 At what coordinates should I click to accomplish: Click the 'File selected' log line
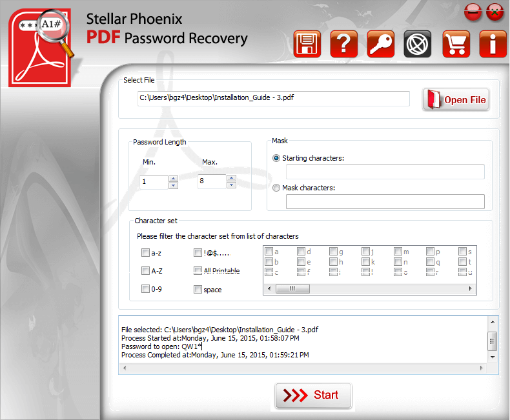point(220,330)
